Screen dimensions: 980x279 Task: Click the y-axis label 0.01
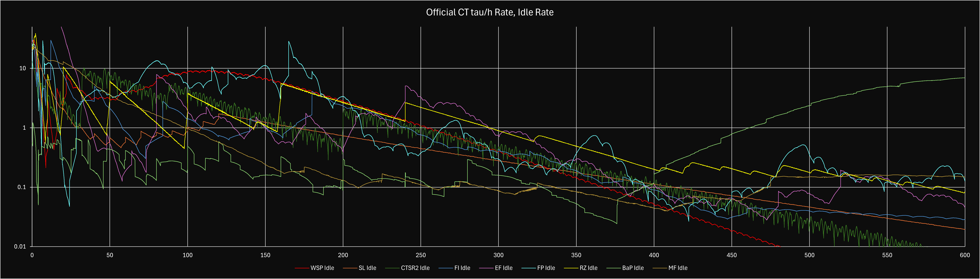20,247
